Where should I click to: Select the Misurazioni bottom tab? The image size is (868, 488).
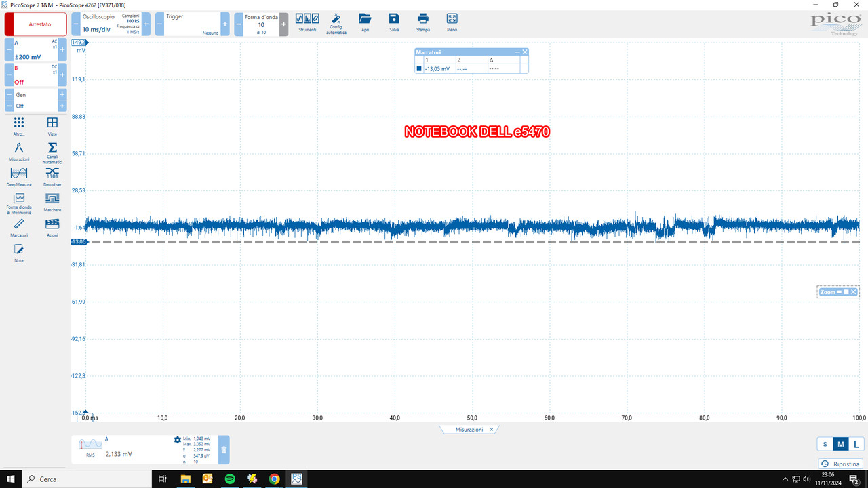pyautogui.click(x=469, y=429)
